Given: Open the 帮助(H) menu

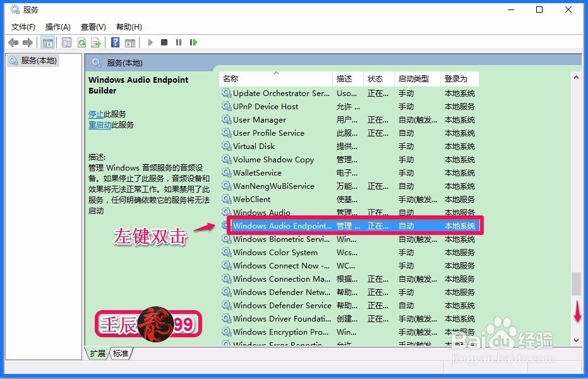Looking at the screenshot, I should (x=129, y=27).
